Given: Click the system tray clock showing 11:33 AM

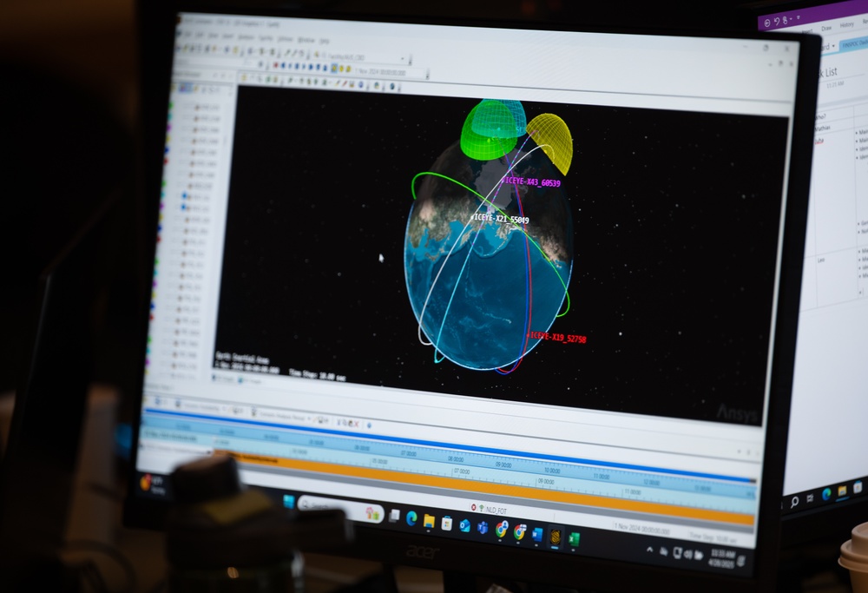Looking at the screenshot, I should tap(721, 557).
